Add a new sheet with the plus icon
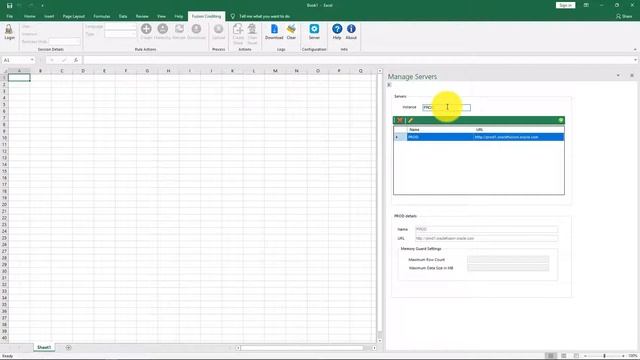The width and height of the screenshot is (640, 360). pos(68,348)
